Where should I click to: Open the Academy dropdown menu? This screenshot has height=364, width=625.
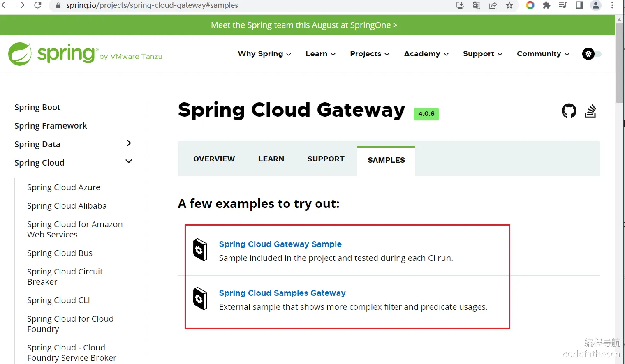tap(426, 54)
